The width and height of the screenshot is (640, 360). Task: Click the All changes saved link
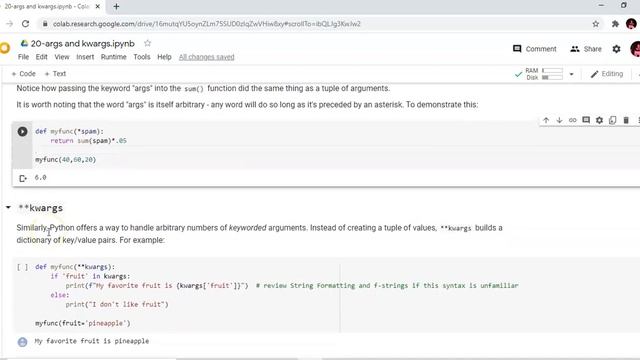[207, 57]
